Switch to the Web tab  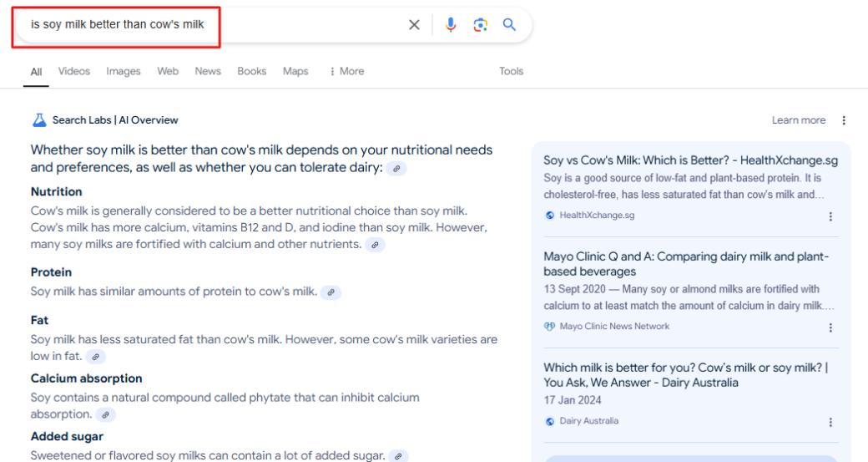pyautogui.click(x=168, y=71)
